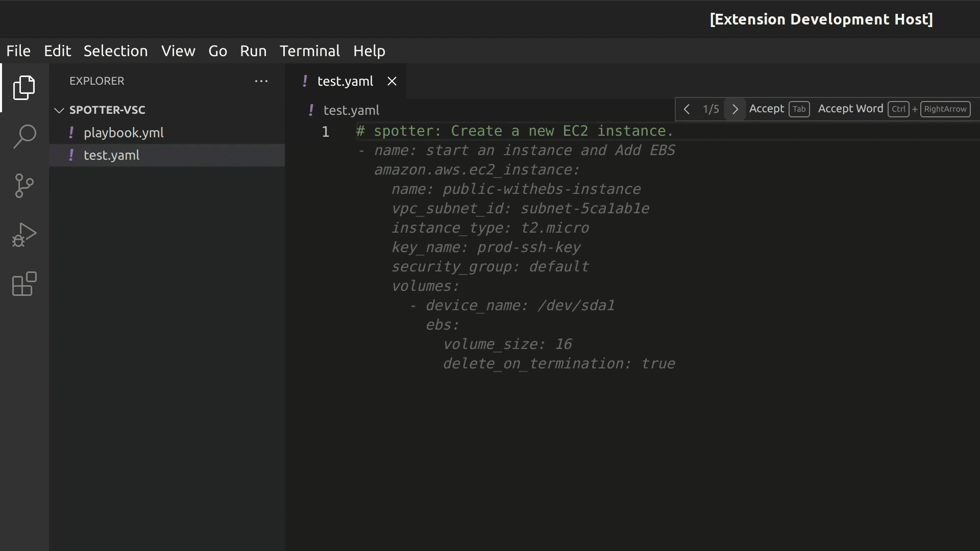Click Accept Word in suggestion toolbar

pos(850,109)
